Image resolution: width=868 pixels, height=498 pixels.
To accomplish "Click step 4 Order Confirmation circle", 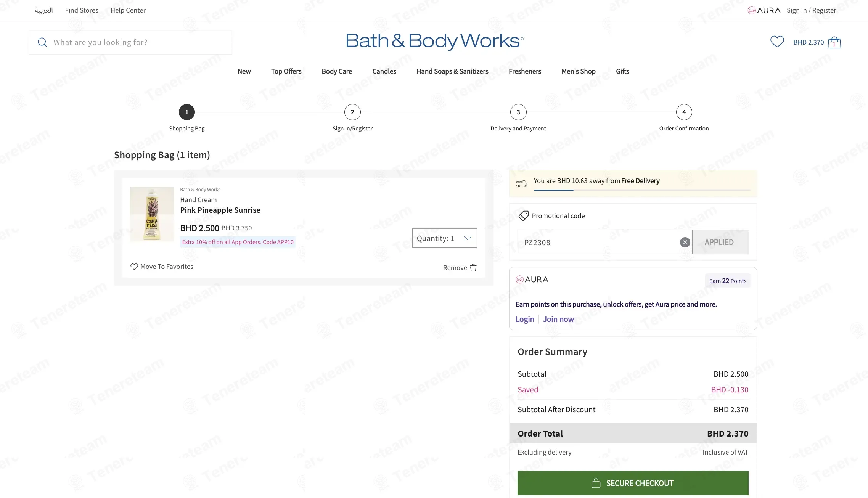I will point(684,112).
